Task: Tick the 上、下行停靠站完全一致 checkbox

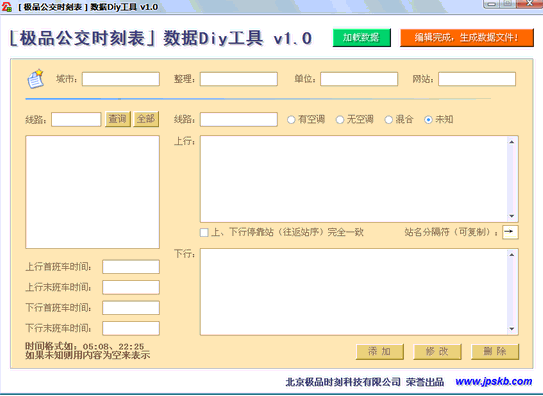Action: [204, 232]
